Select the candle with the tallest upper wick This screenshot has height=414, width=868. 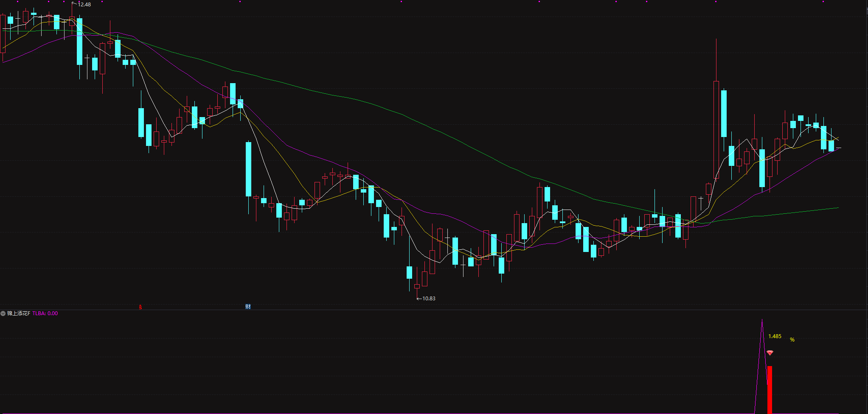[716, 106]
